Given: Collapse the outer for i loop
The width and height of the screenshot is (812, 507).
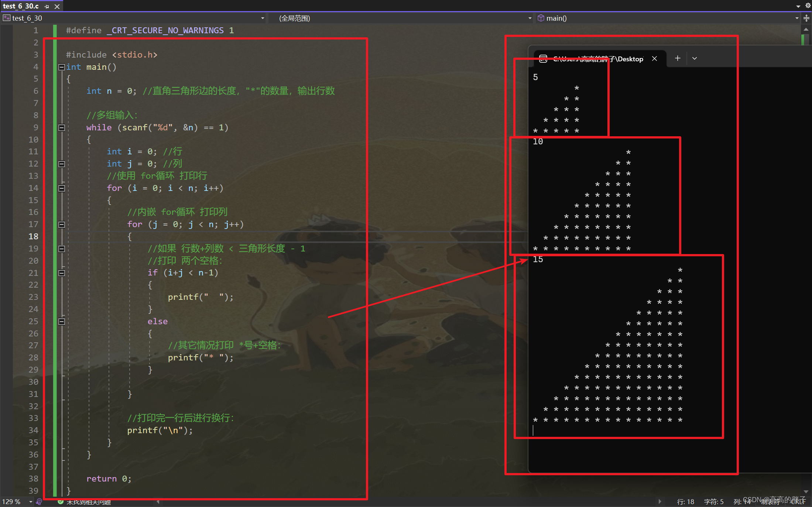Looking at the screenshot, I should pos(62,188).
